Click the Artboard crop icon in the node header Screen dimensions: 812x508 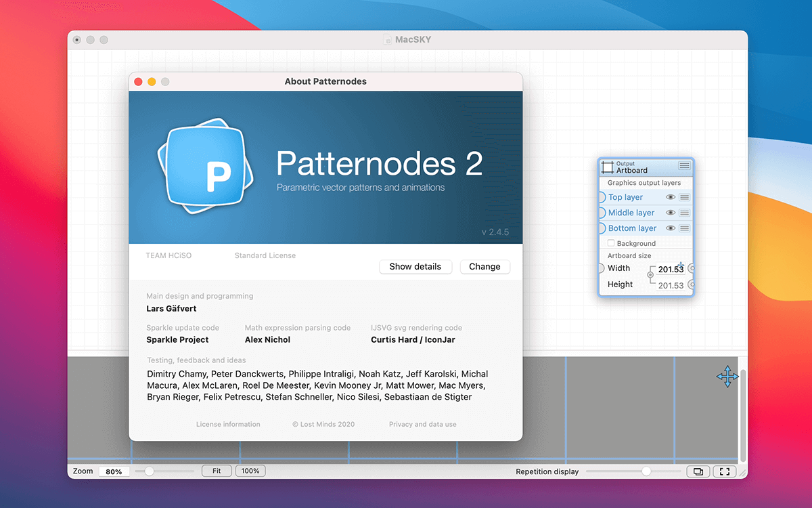click(608, 167)
